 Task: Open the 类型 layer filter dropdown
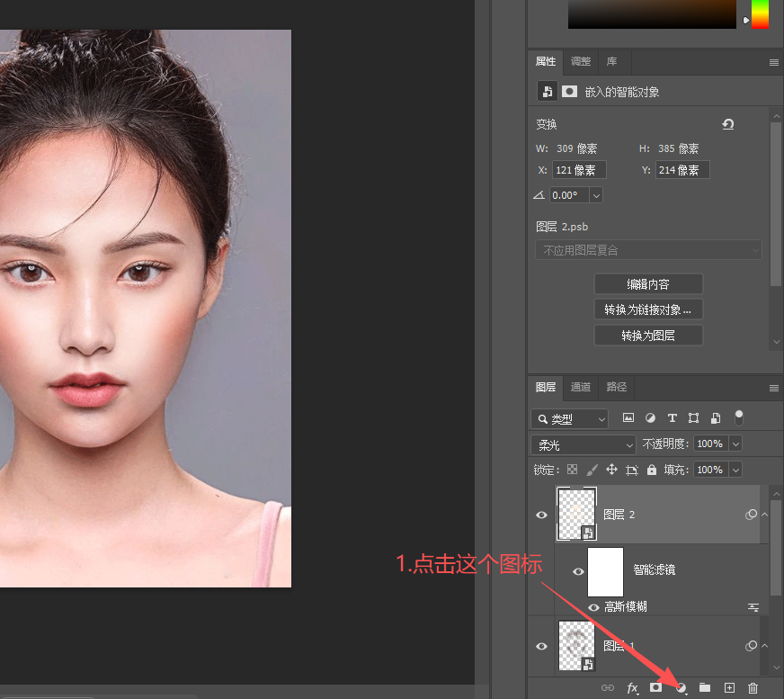click(569, 419)
